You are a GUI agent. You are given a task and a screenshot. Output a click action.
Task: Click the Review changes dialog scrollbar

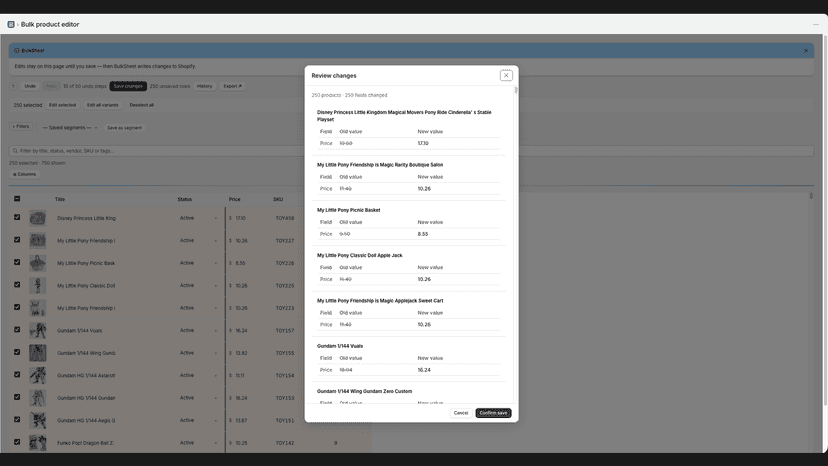(516, 90)
